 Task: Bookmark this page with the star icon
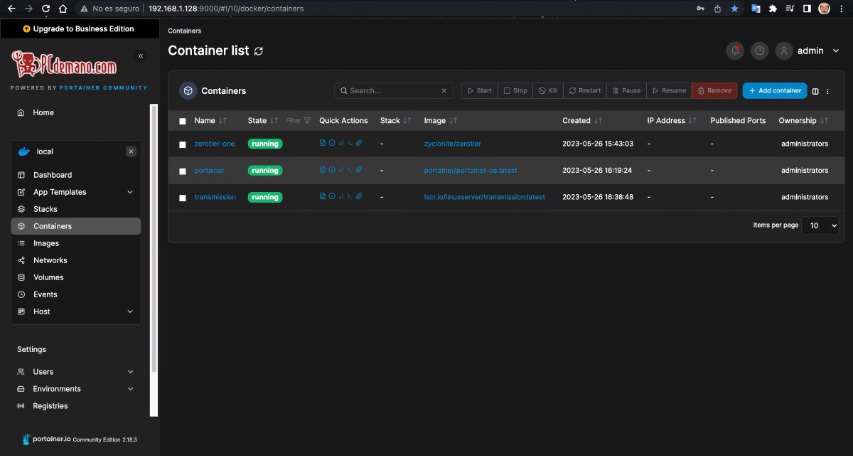734,9
